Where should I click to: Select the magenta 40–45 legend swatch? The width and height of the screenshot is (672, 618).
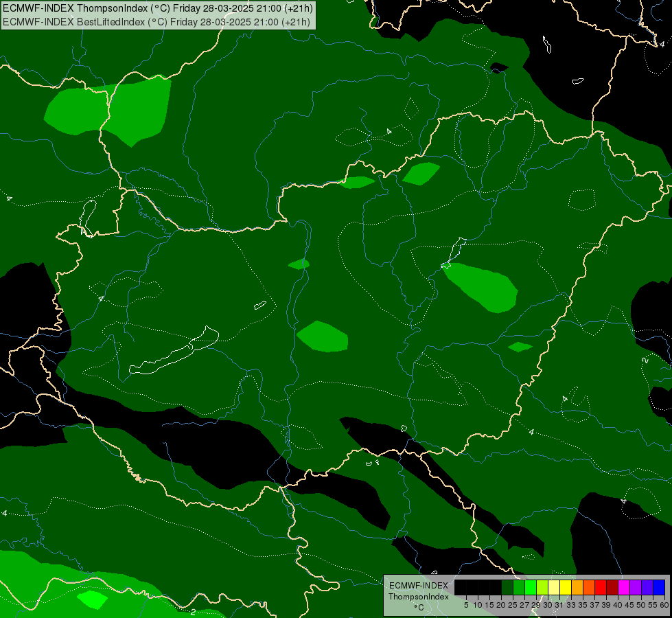pos(624,587)
